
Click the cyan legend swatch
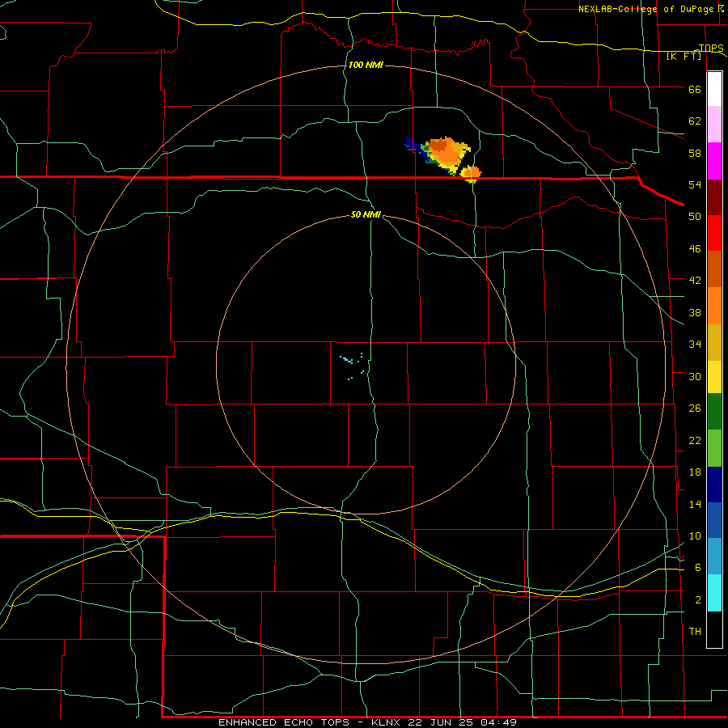(x=714, y=592)
